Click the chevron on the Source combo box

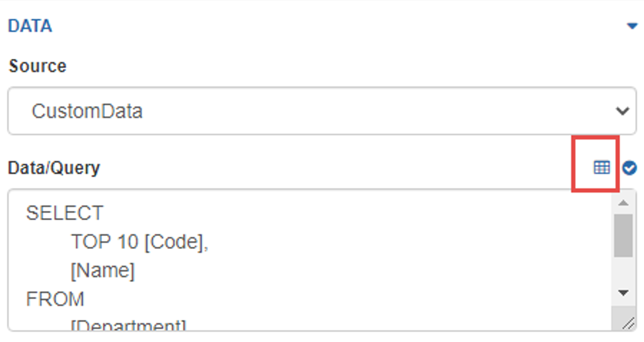(623, 111)
